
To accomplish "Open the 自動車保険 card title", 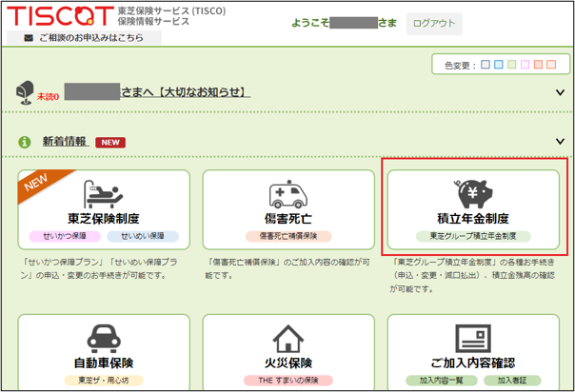I will click(x=104, y=363).
